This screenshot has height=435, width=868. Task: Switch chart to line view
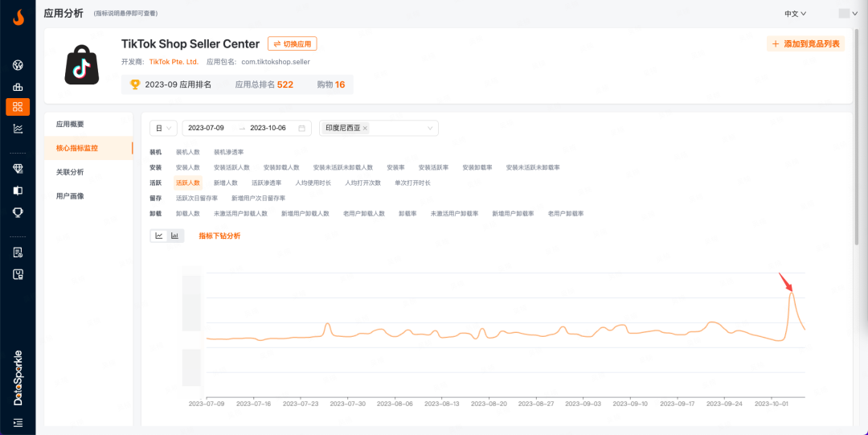coord(159,236)
